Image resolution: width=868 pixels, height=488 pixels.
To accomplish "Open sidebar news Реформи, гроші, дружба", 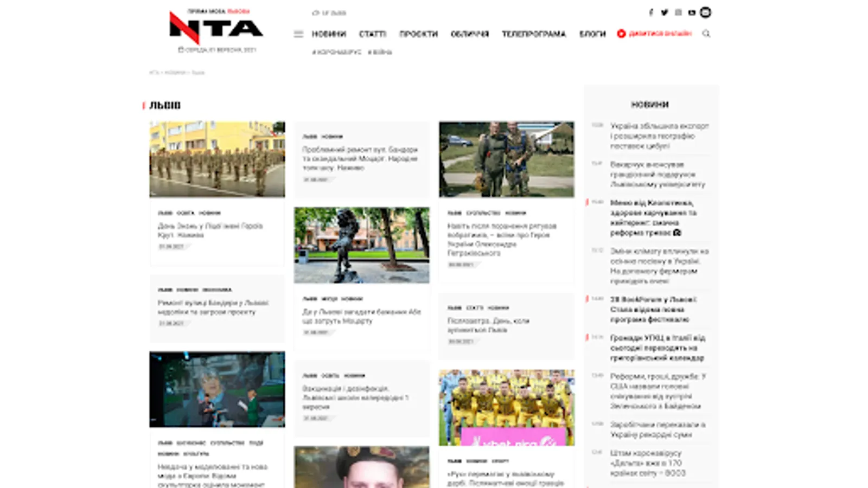I will point(658,391).
